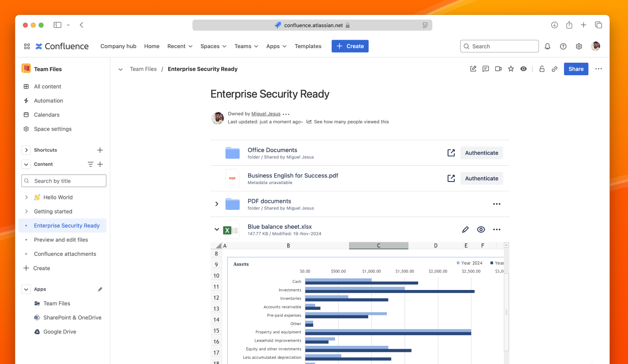
Task: Open the Apps dropdown menu
Action: coord(276,46)
